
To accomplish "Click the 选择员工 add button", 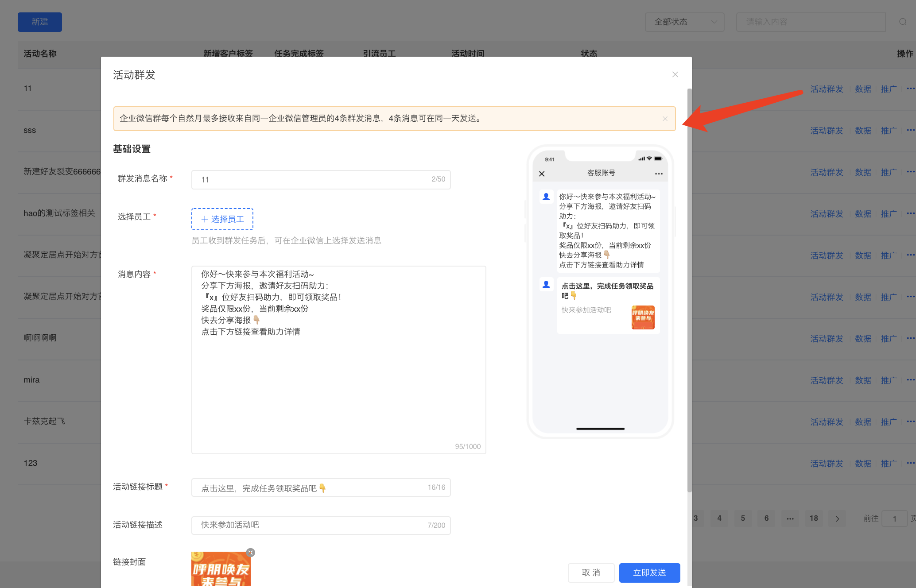I will (x=222, y=219).
